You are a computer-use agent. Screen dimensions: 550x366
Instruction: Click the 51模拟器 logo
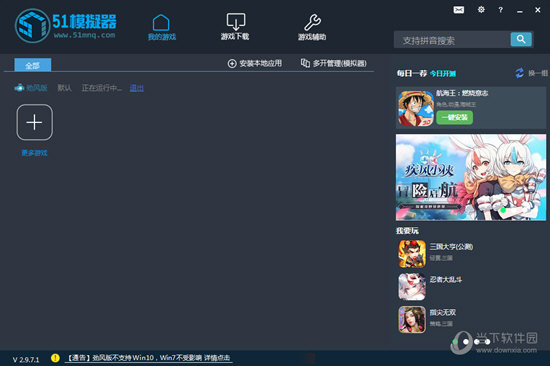66,26
